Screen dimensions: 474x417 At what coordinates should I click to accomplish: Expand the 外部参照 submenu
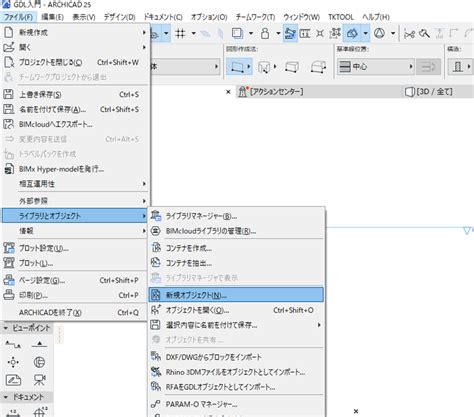click(75, 201)
